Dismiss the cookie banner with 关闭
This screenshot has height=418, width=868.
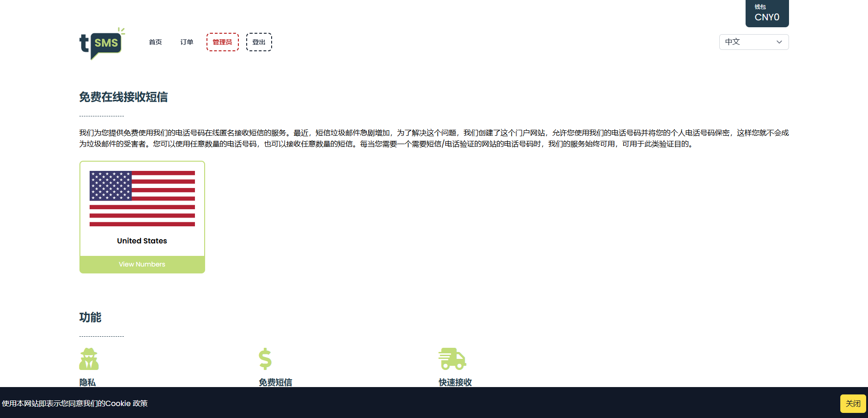[853, 403]
